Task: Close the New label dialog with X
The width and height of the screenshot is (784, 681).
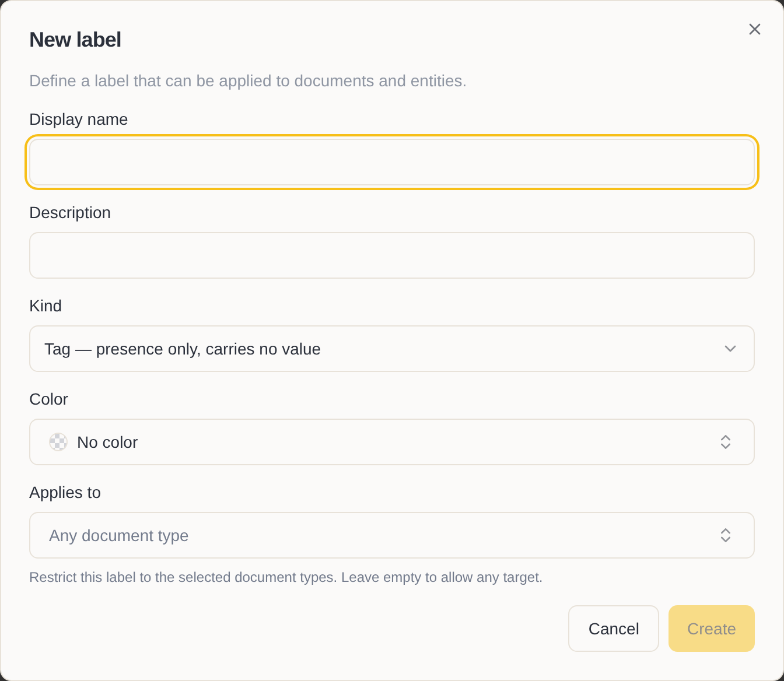Action: pos(755,29)
